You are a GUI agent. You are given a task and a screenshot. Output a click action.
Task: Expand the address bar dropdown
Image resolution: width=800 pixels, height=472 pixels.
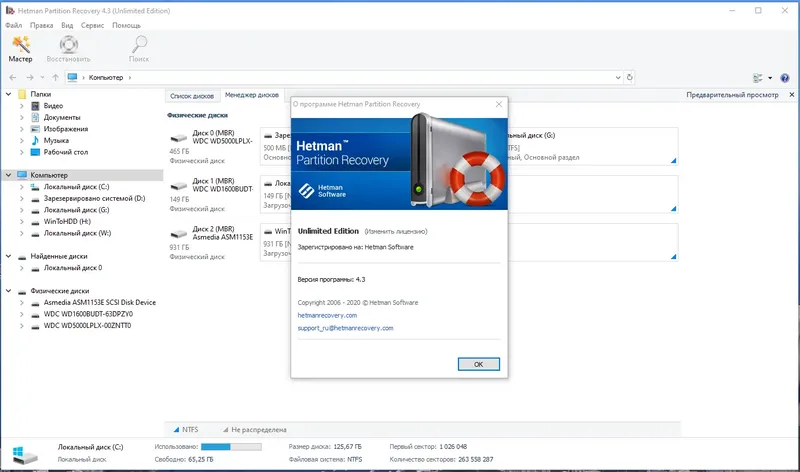point(618,78)
